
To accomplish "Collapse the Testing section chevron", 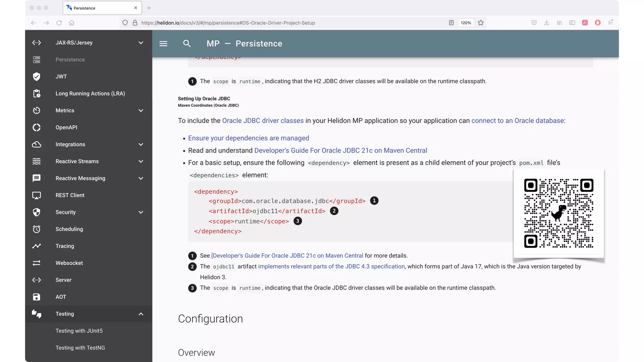I will pyautogui.click(x=141, y=314).
